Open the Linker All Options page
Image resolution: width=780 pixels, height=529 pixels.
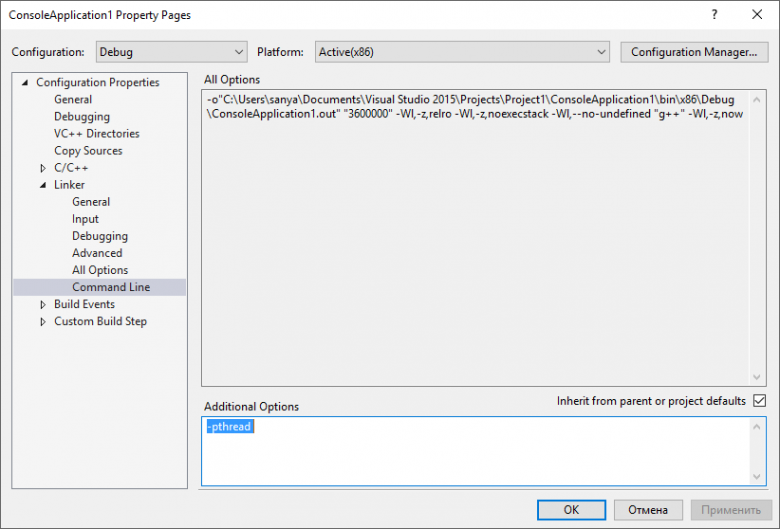(99, 270)
